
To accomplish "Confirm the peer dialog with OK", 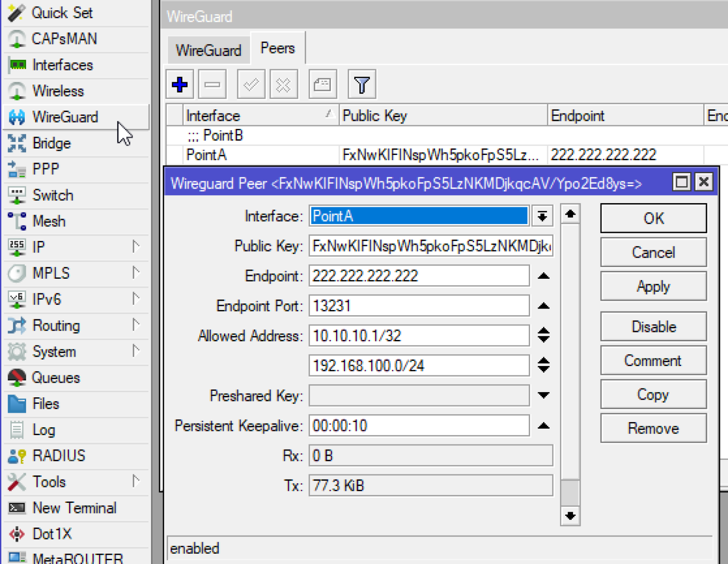I will 653,218.
